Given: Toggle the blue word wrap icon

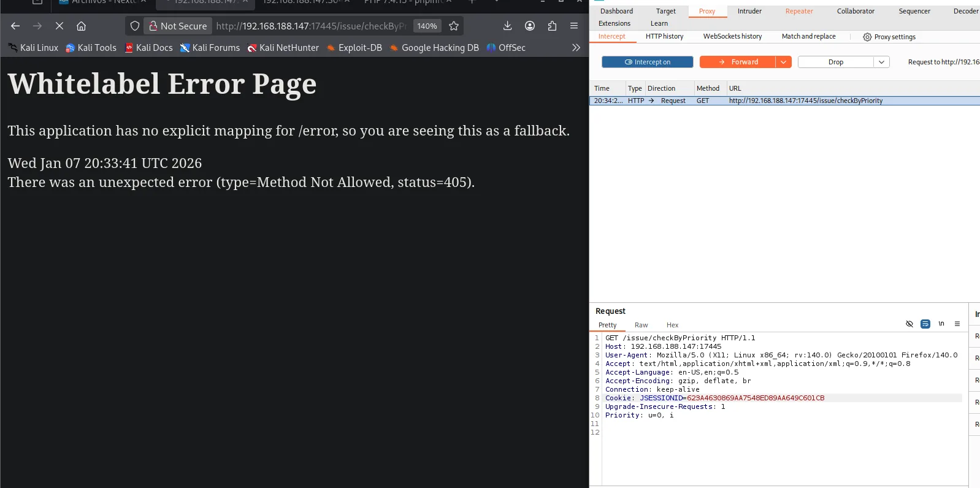Looking at the screenshot, I should [x=925, y=324].
